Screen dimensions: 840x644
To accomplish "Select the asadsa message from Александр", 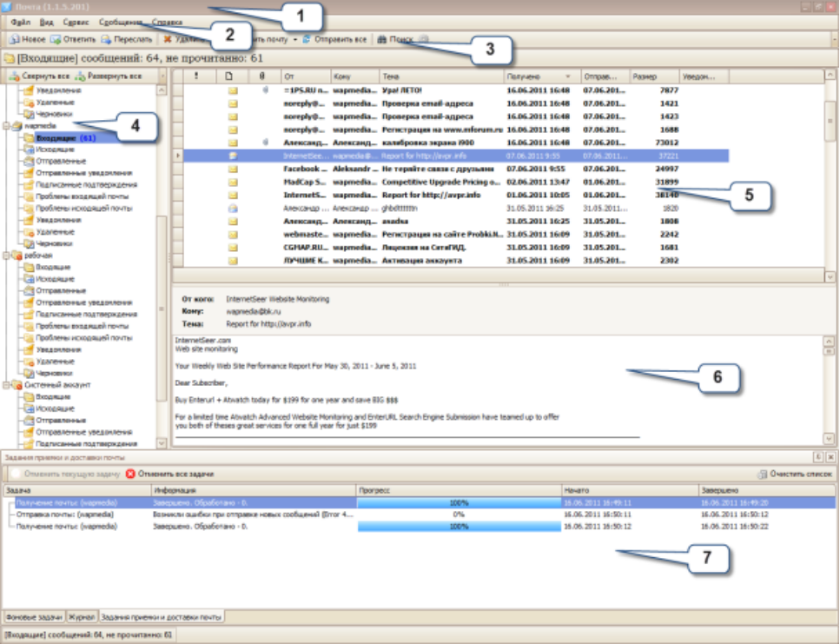I will tap(456, 222).
